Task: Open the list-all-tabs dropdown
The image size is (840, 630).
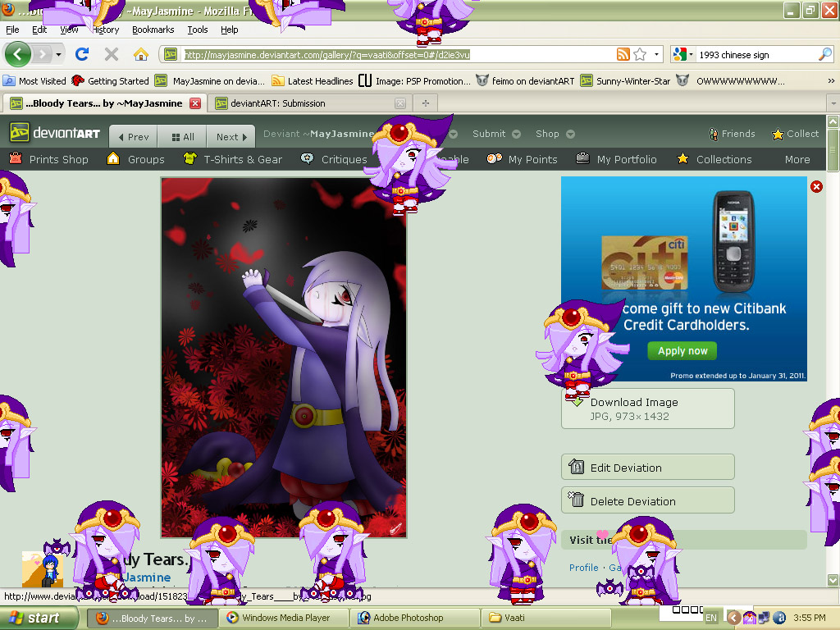Action: click(833, 103)
